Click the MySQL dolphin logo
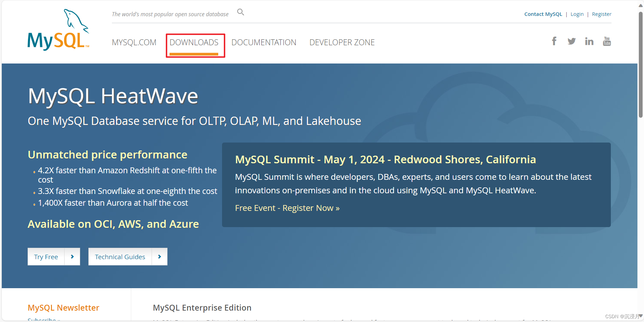 (58, 30)
